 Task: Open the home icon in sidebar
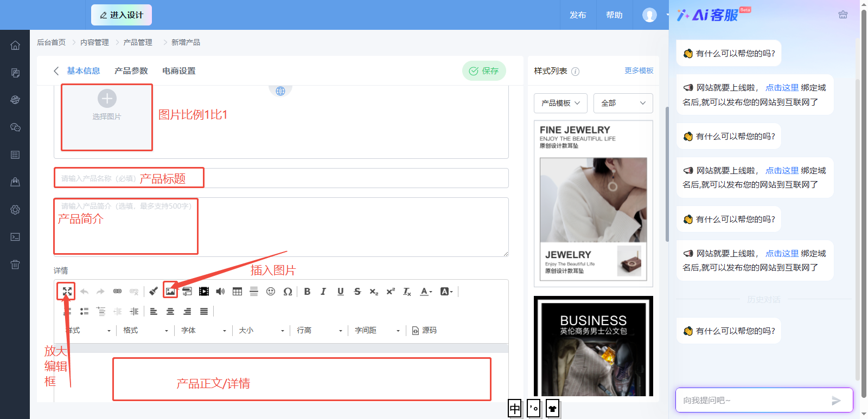tap(15, 46)
